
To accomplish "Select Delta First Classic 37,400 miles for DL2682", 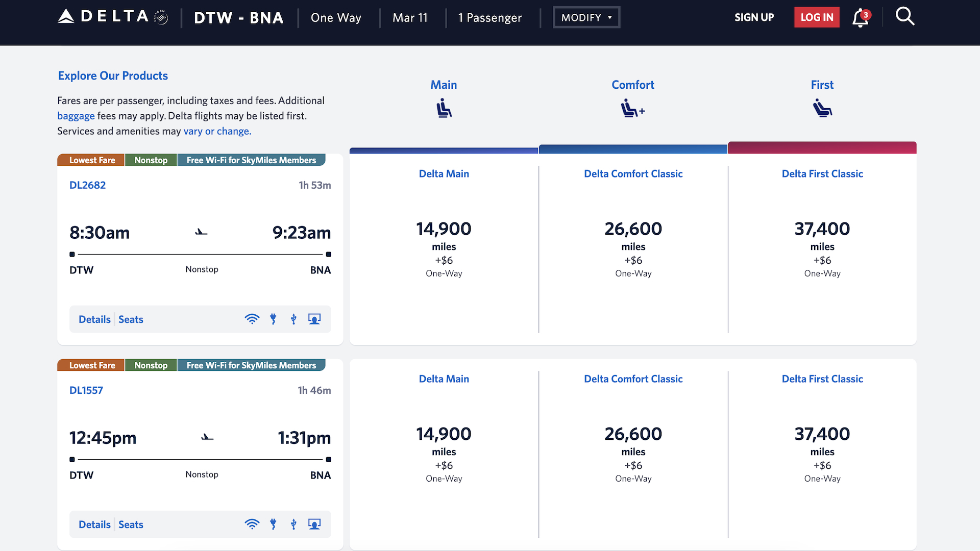I will pyautogui.click(x=822, y=249).
